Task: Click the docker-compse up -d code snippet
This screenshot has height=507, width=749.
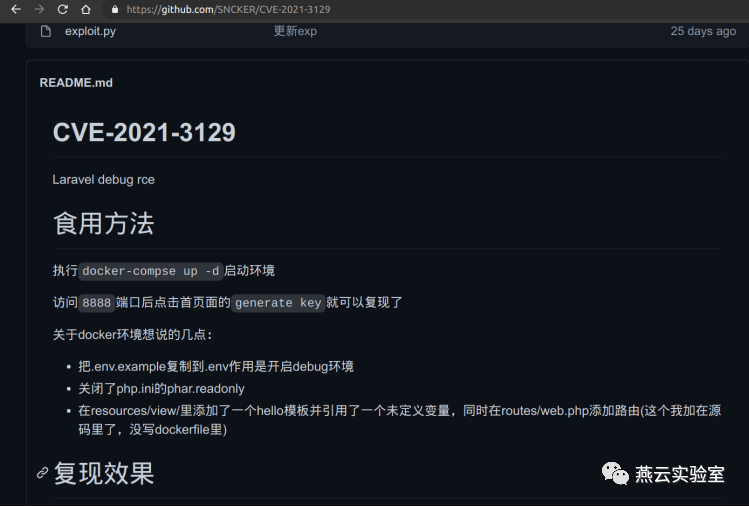Action: click(x=150, y=271)
